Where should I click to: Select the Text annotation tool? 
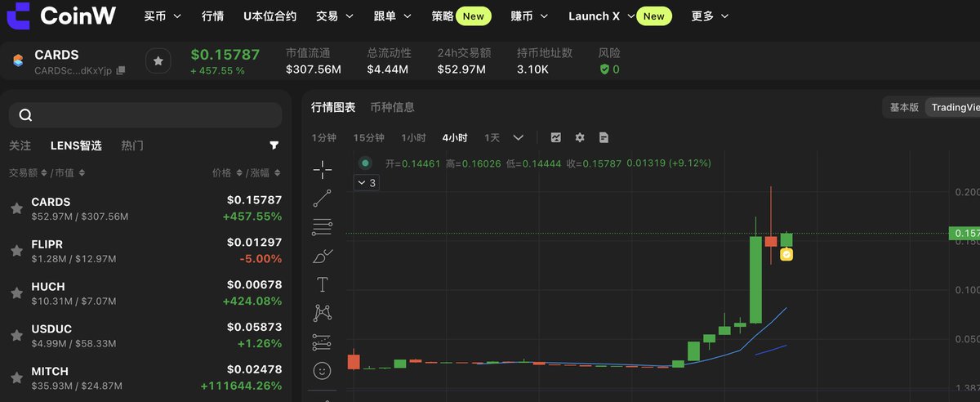(x=323, y=284)
